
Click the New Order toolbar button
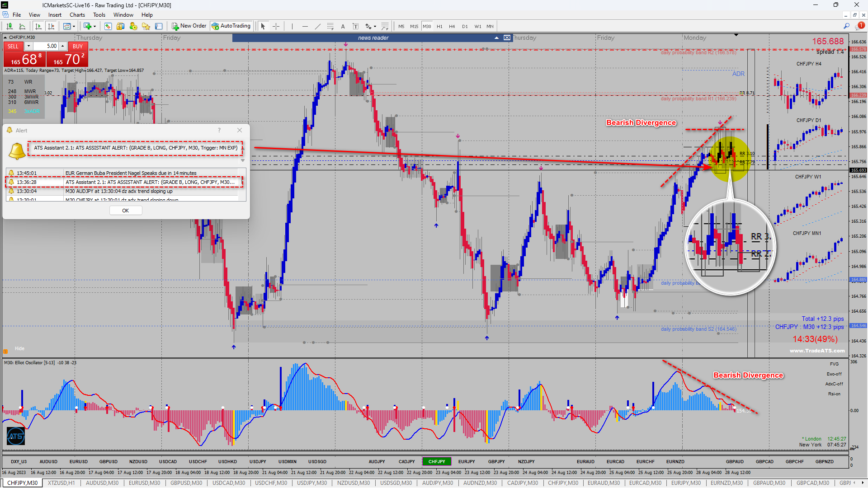tap(189, 26)
